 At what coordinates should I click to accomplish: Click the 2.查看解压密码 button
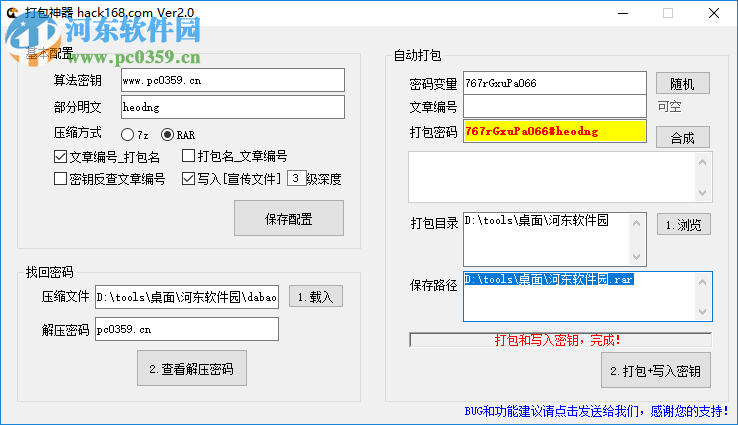click(x=192, y=369)
